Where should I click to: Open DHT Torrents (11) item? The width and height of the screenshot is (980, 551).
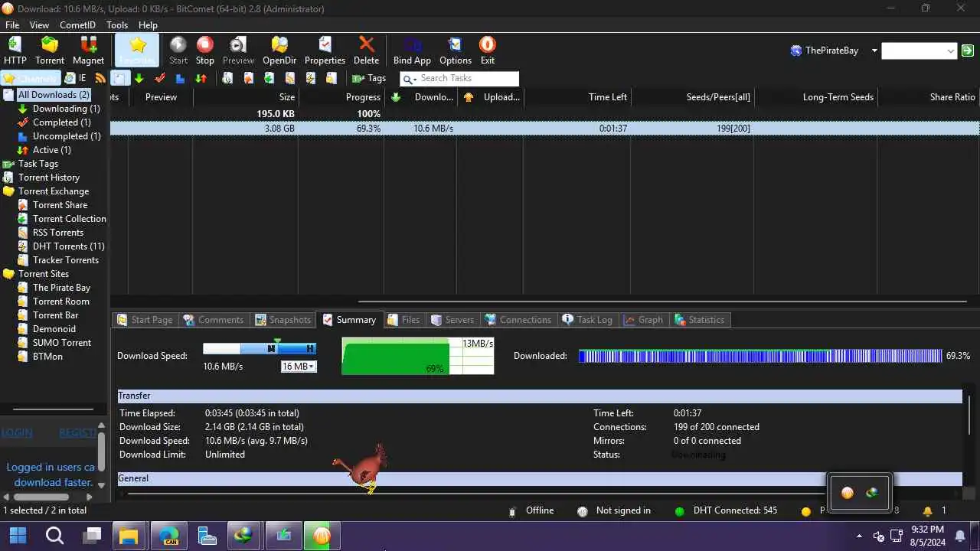(69, 246)
